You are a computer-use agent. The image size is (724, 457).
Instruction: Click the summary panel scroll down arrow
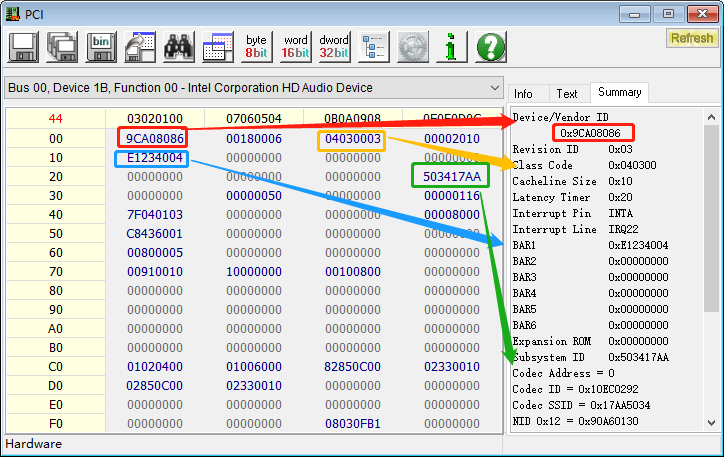pos(711,422)
